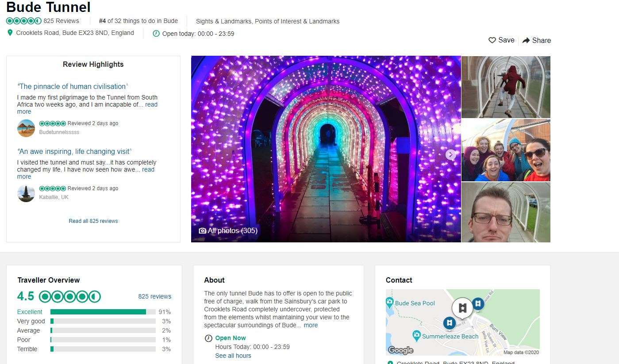Click the 4.5 rating score
This screenshot has height=364, width=619.
pyautogui.click(x=26, y=296)
